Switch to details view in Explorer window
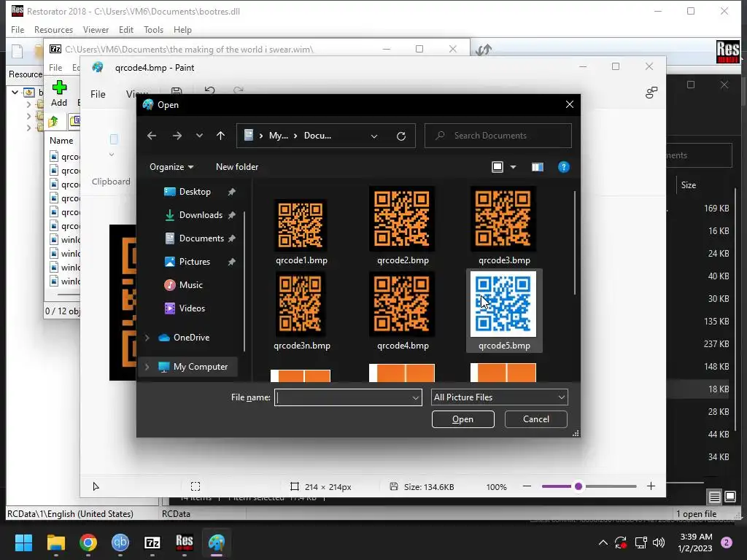747x560 pixels. click(x=715, y=497)
